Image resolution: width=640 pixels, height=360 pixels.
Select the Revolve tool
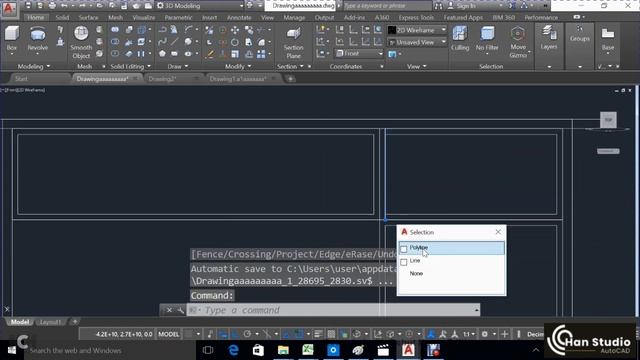[x=38, y=38]
